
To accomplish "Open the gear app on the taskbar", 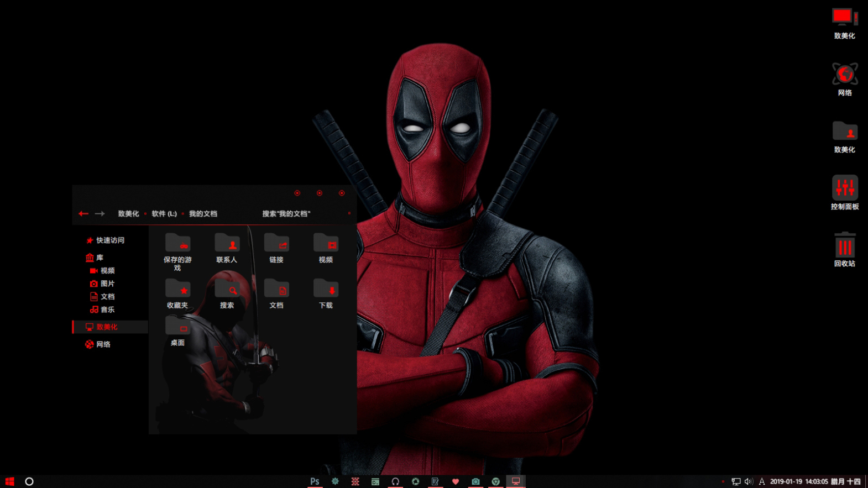I will [335, 481].
